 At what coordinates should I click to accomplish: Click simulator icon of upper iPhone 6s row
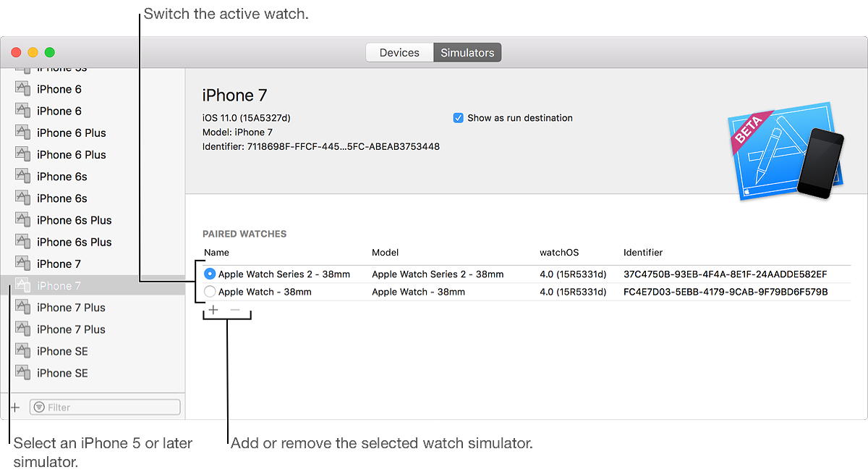tap(23, 177)
